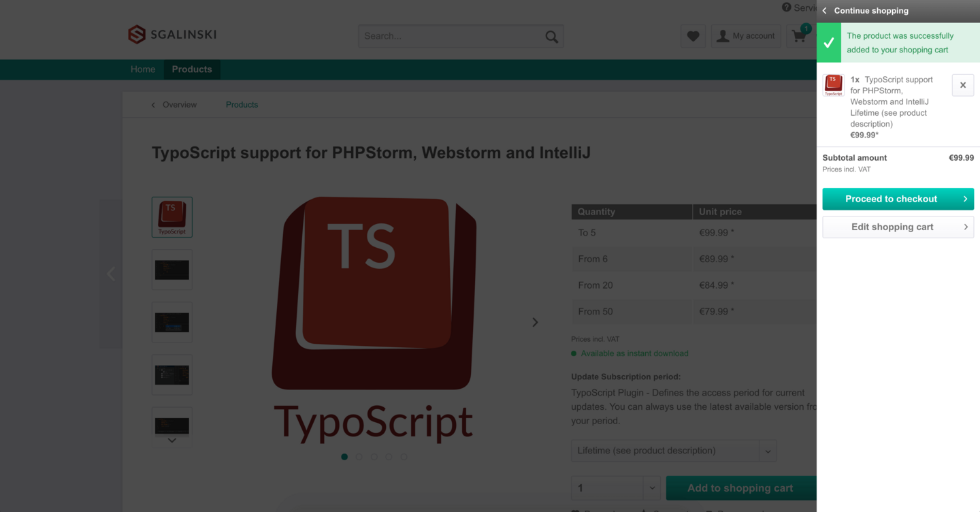Click the €84.99 unit price

pyautogui.click(x=717, y=285)
